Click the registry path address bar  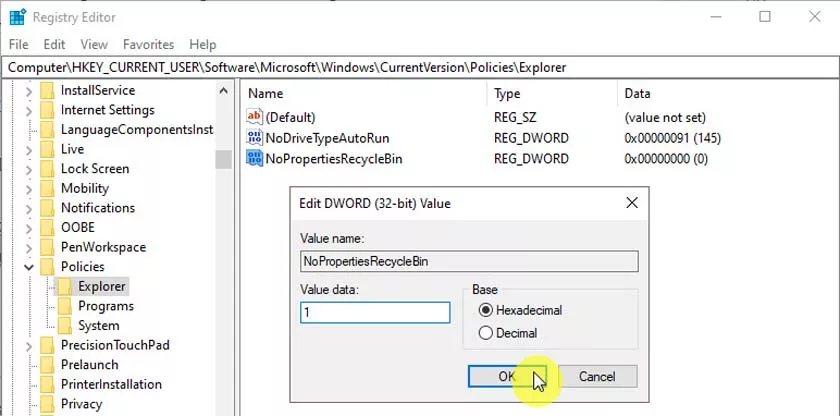tap(420, 67)
